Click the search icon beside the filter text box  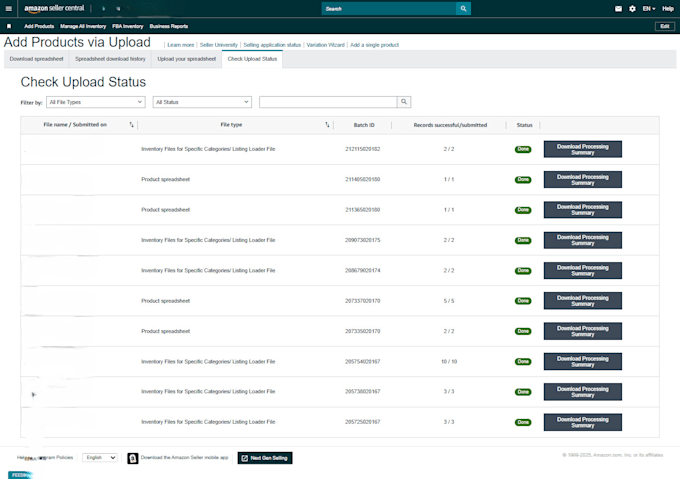[x=404, y=102]
